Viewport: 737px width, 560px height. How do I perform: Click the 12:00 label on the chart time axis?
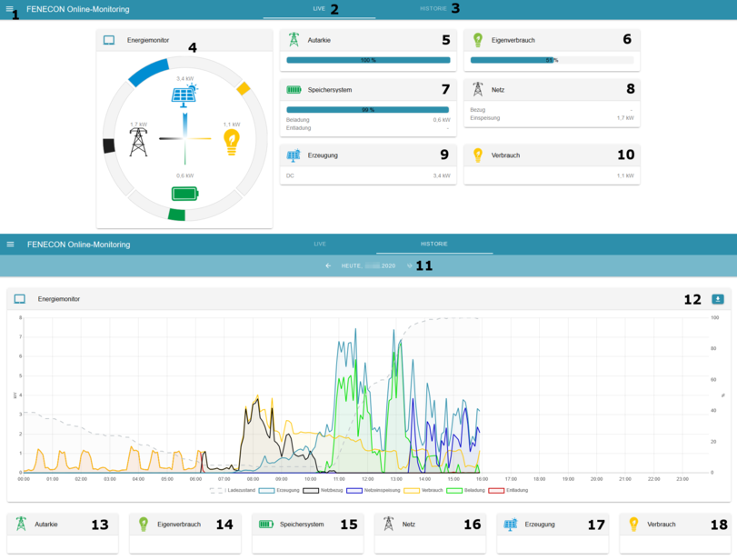click(x=367, y=479)
